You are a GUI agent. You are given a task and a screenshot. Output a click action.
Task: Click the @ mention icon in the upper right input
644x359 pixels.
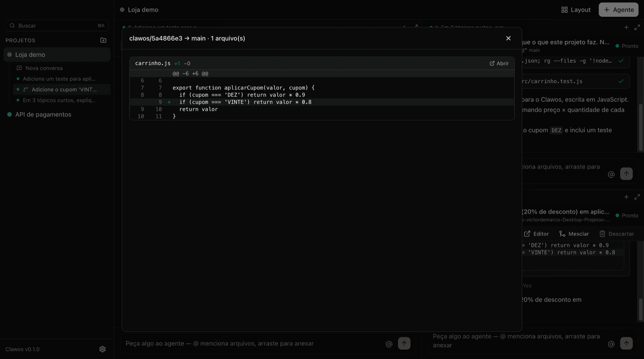[611, 174]
